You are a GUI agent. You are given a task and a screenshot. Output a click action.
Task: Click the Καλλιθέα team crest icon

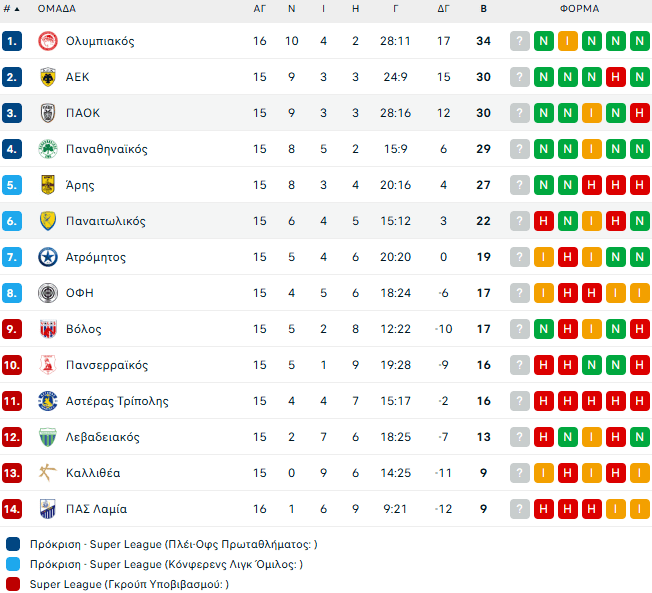pos(46,473)
